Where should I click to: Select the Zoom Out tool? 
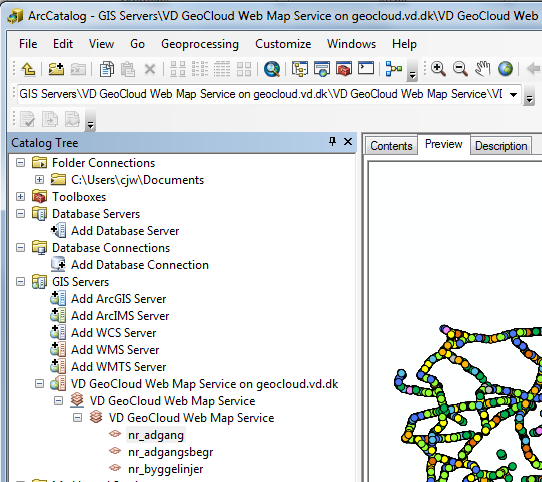pos(460,69)
